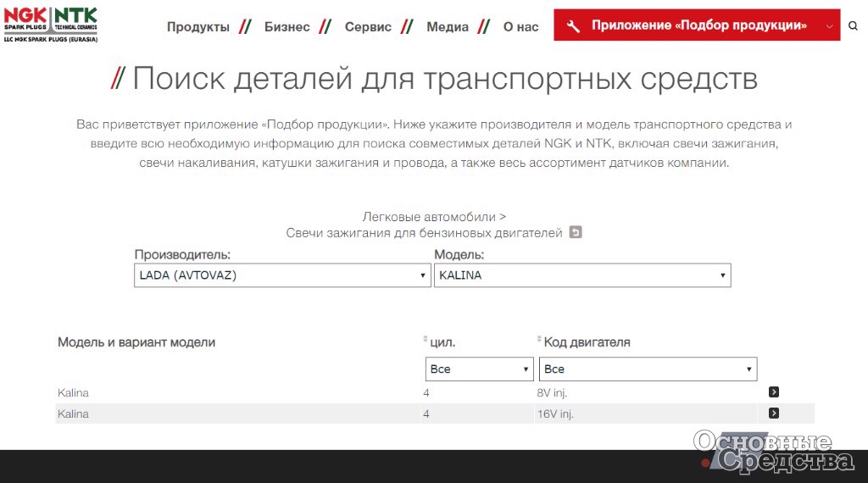Image resolution: width=868 pixels, height=483 pixels.
Task: Open the Бизнес menu
Action: (x=287, y=26)
